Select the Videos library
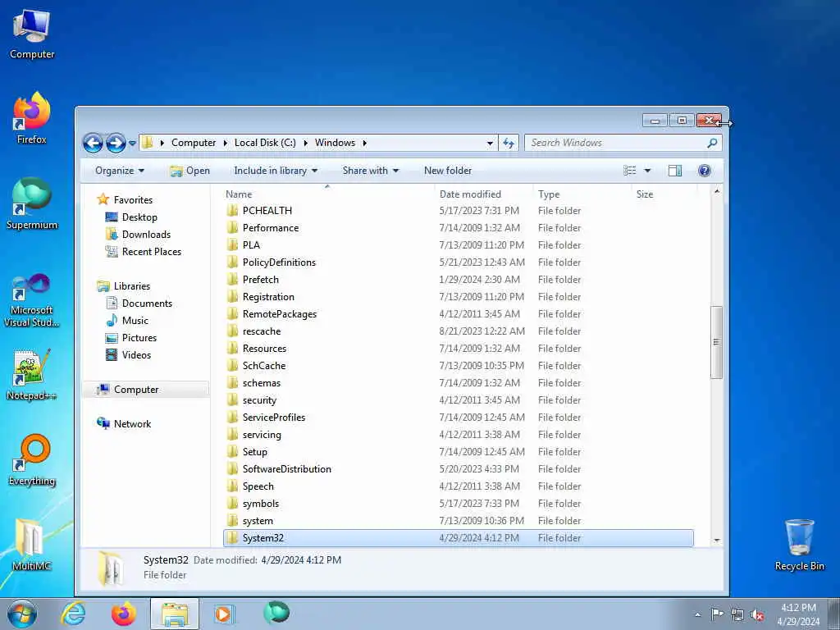The width and height of the screenshot is (840, 630). (136, 354)
